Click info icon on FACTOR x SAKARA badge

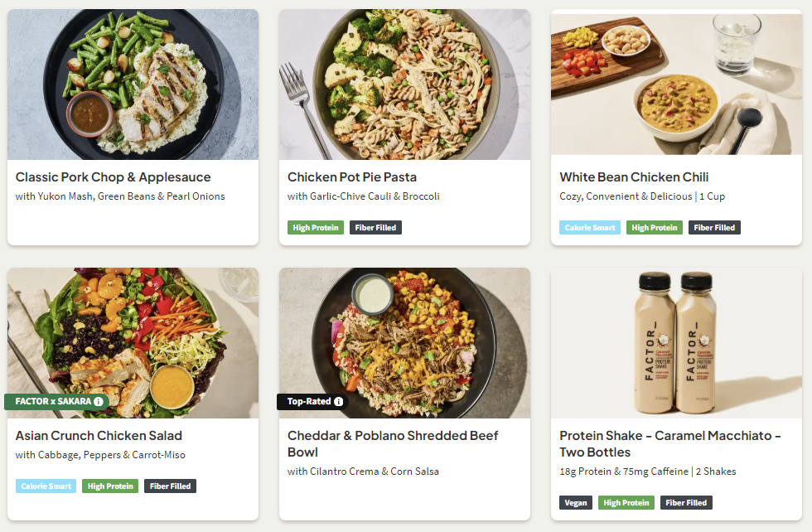pos(99,402)
